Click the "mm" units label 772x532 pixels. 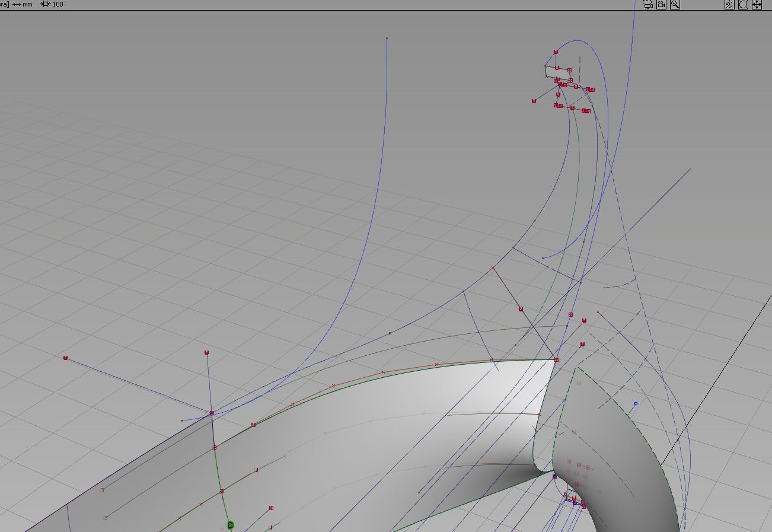point(27,4)
